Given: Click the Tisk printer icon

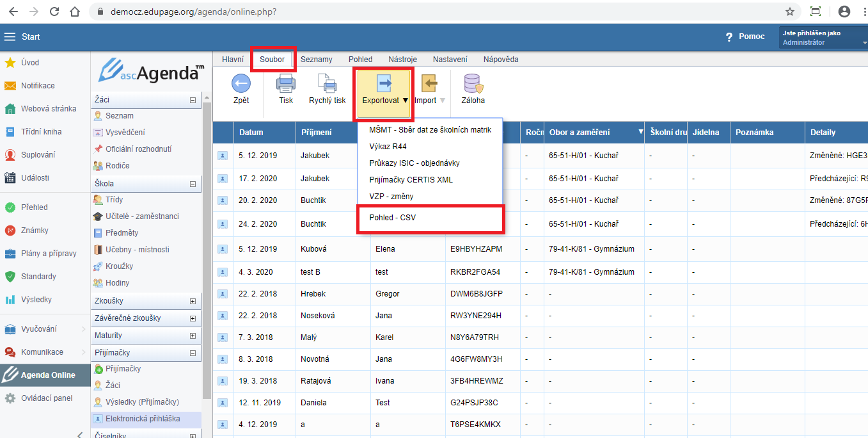Looking at the screenshot, I should tap(285, 84).
